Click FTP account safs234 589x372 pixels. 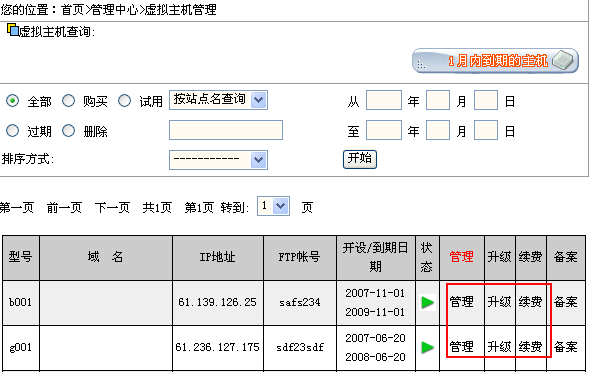(299, 302)
